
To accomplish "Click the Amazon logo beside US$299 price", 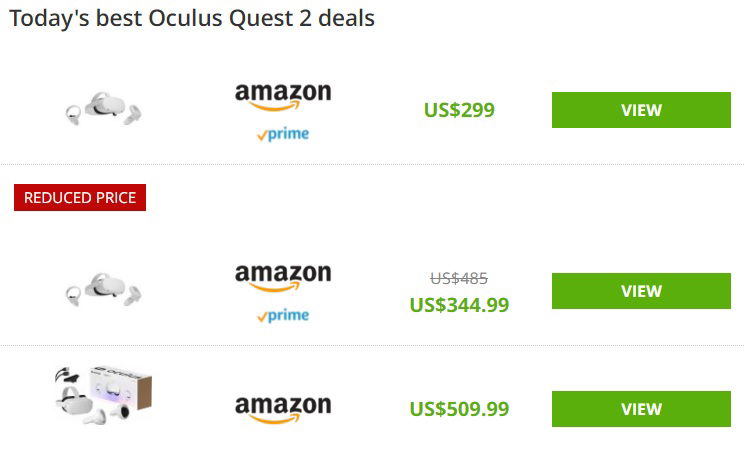I will coord(283,96).
